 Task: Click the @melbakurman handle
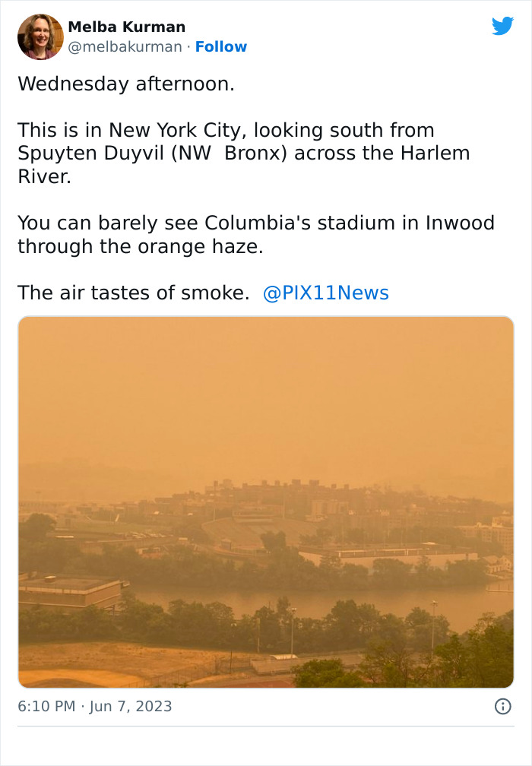point(125,46)
